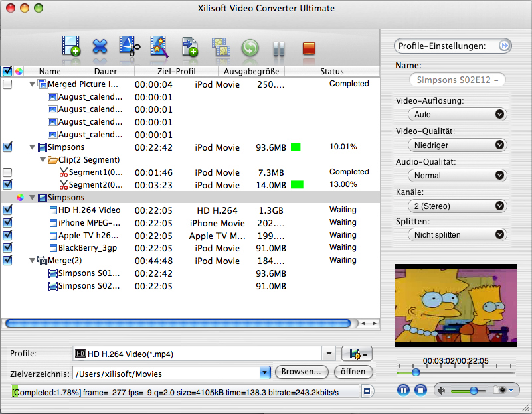
Task: Click the HD H.264 Video profile icon
Action: click(53, 210)
